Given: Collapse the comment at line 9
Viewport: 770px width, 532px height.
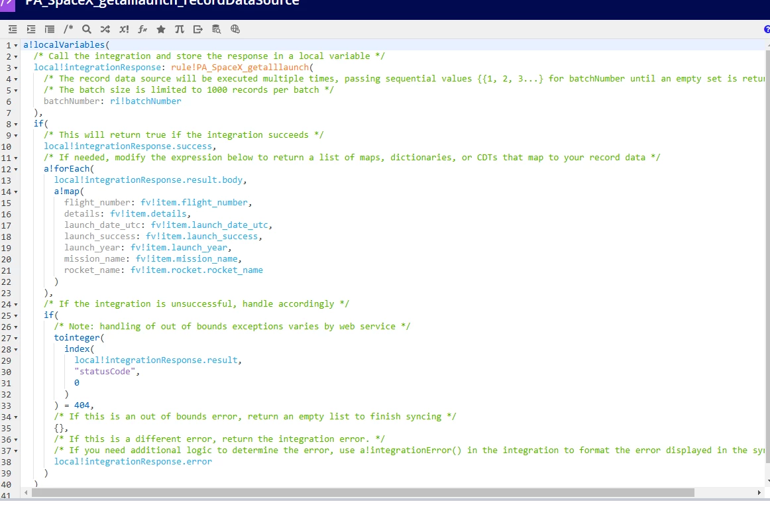Looking at the screenshot, I should pos(16,136).
